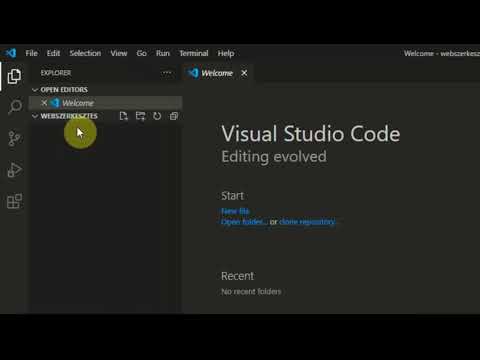Viewport: 480px width, 360px height.
Task: Open the Terminal menu
Action: point(194,53)
